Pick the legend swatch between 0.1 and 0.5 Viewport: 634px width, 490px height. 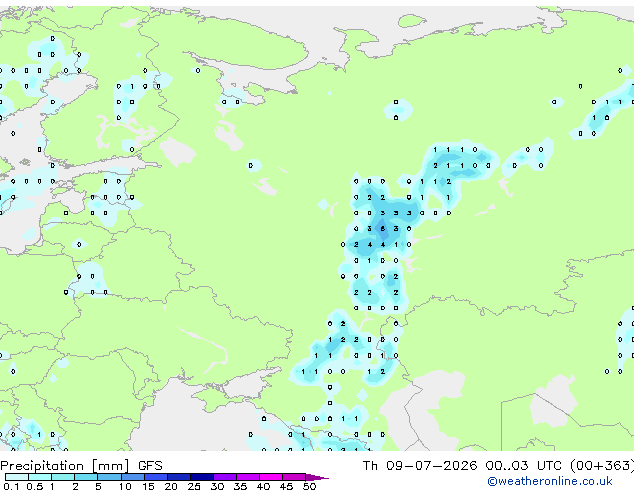tap(17, 477)
